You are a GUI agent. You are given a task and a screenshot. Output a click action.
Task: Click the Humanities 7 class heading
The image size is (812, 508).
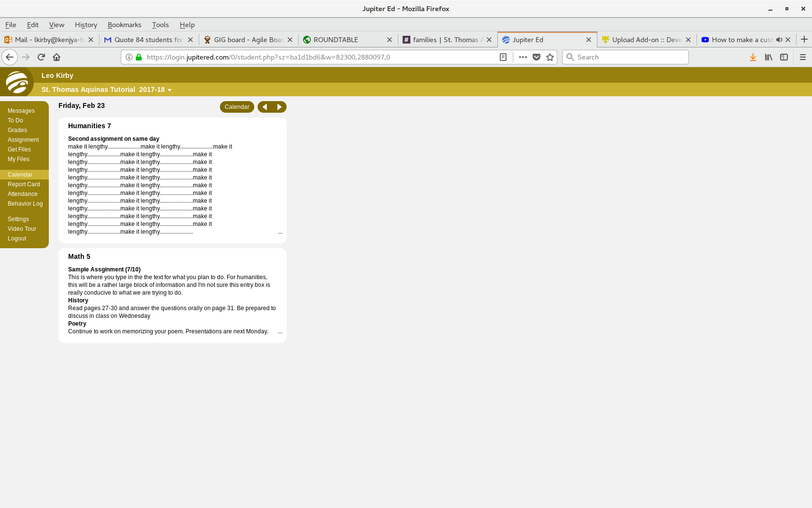click(89, 126)
